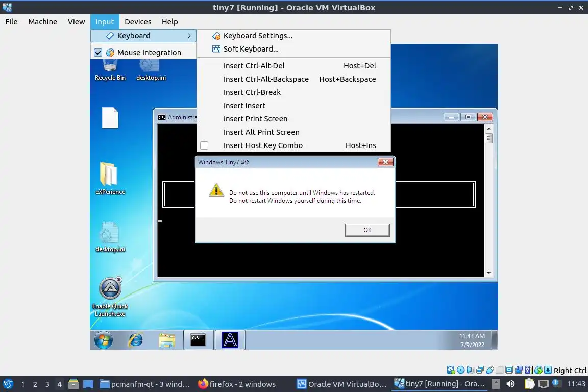Image resolution: width=588 pixels, height=392 pixels.
Task: Select the taskbar button with letter A
Action: pyautogui.click(x=230, y=340)
